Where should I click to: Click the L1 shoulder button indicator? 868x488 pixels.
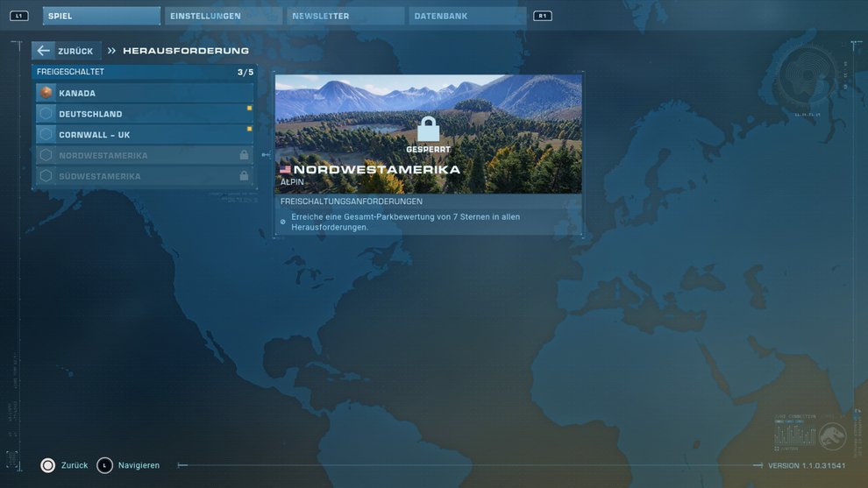[x=18, y=16]
